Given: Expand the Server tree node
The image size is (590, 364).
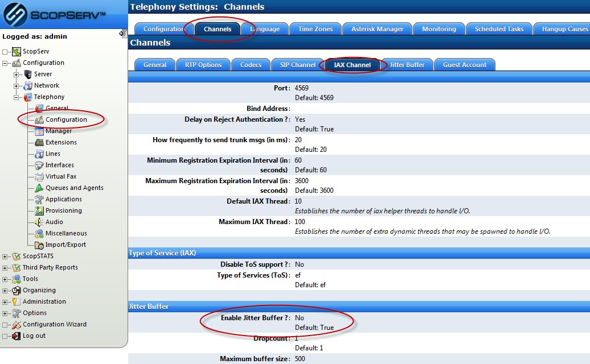Looking at the screenshot, I should [x=16, y=75].
